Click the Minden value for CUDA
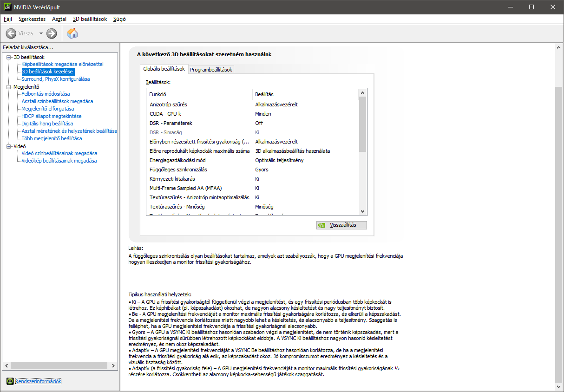This screenshot has width=564, height=392. pyautogui.click(x=263, y=114)
